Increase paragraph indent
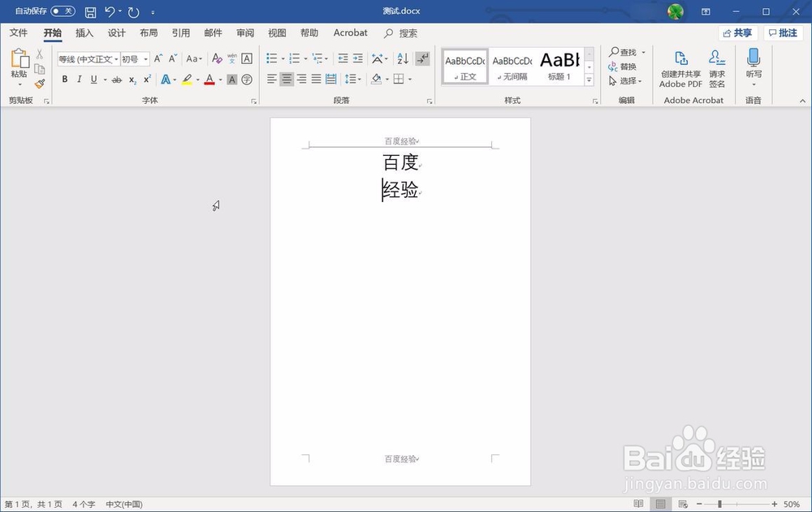The width and height of the screenshot is (812, 512). pyautogui.click(x=358, y=58)
